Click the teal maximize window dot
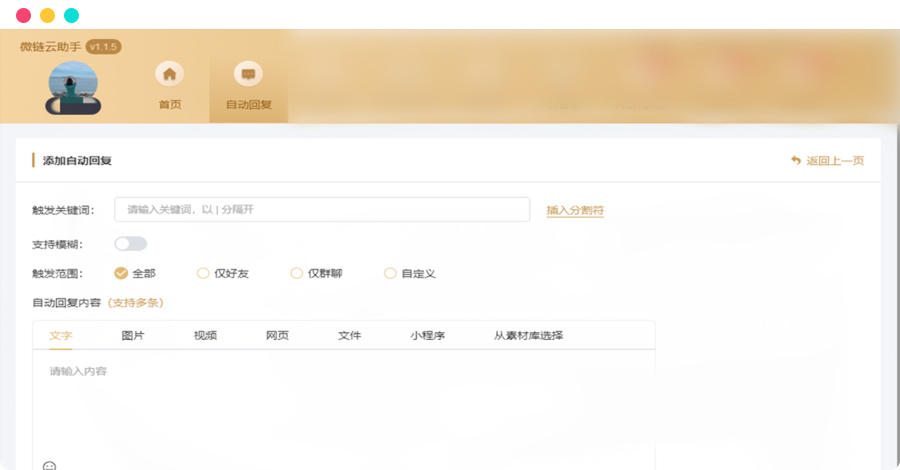Image resolution: width=900 pixels, height=470 pixels. [x=71, y=15]
